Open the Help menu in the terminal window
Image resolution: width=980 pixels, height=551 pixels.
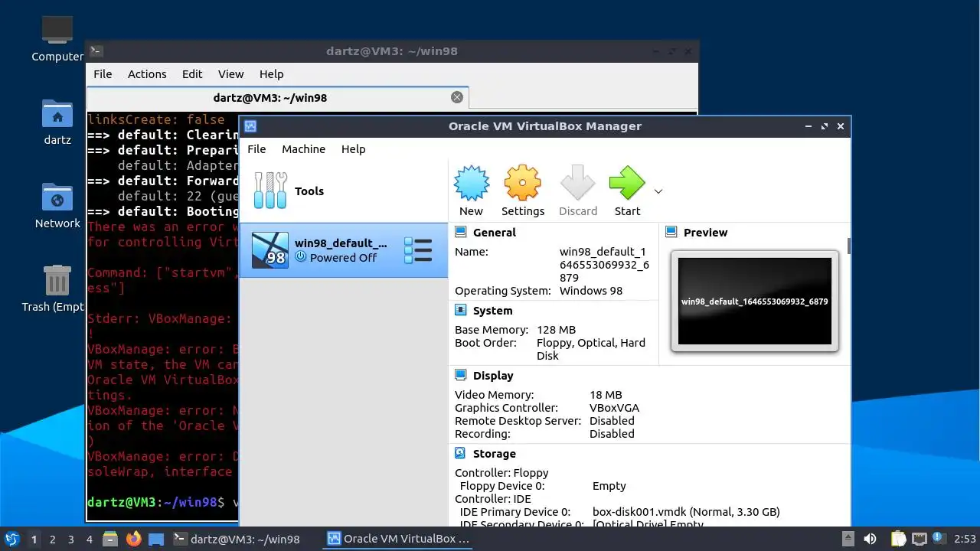tap(271, 74)
